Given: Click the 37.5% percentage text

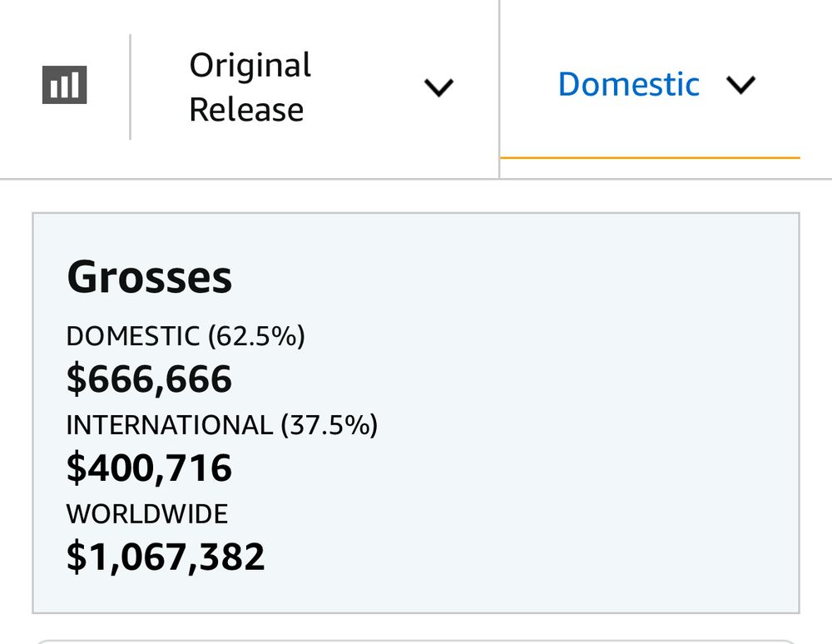Looking at the screenshot, I should tap(329, 425).
